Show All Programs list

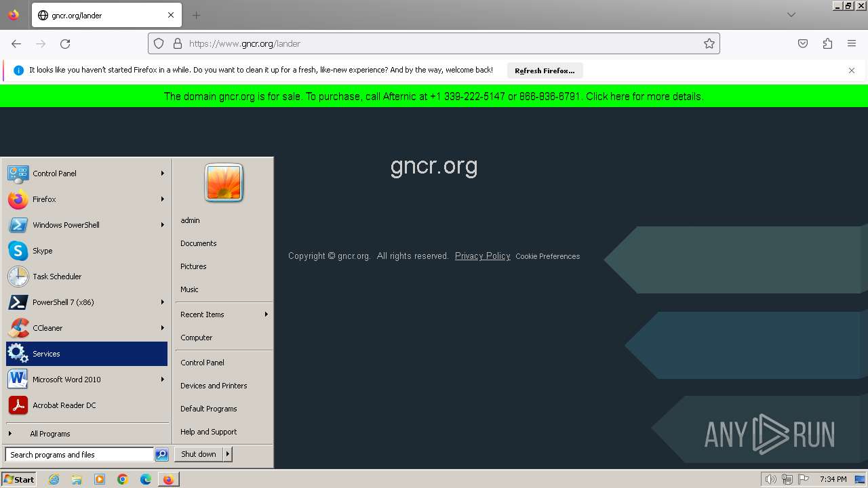click(x=87, y=434)
